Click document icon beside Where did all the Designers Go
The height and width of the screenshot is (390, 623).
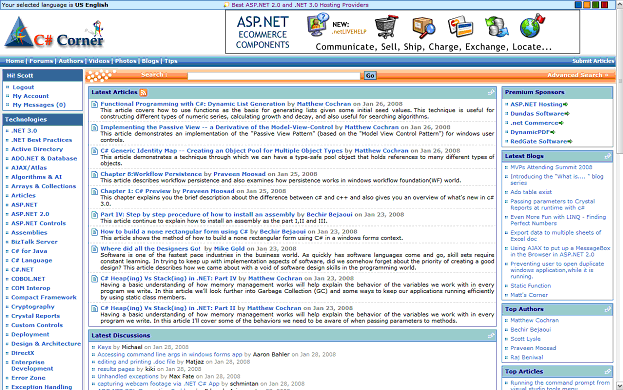click(x=94, y=249)
